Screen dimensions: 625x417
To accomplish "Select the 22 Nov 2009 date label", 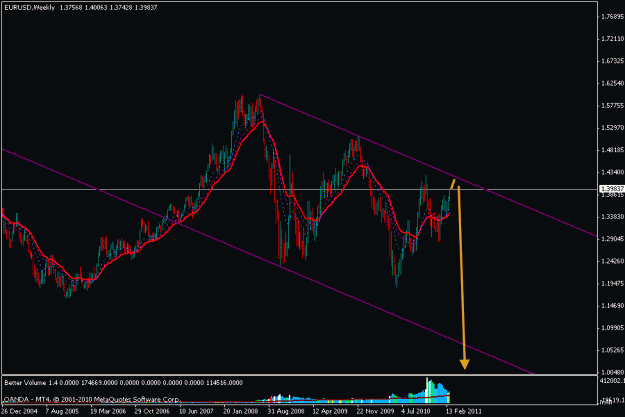I will (375, 412).
